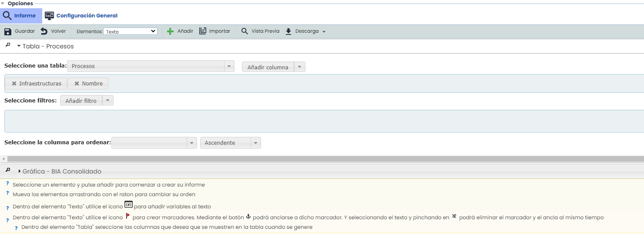Image resolution: width=644 pixels, height=238 pixels.
Task: Collapse the Tabla - Procesos section
Action: pyautogui.click(x=19, y=46)
